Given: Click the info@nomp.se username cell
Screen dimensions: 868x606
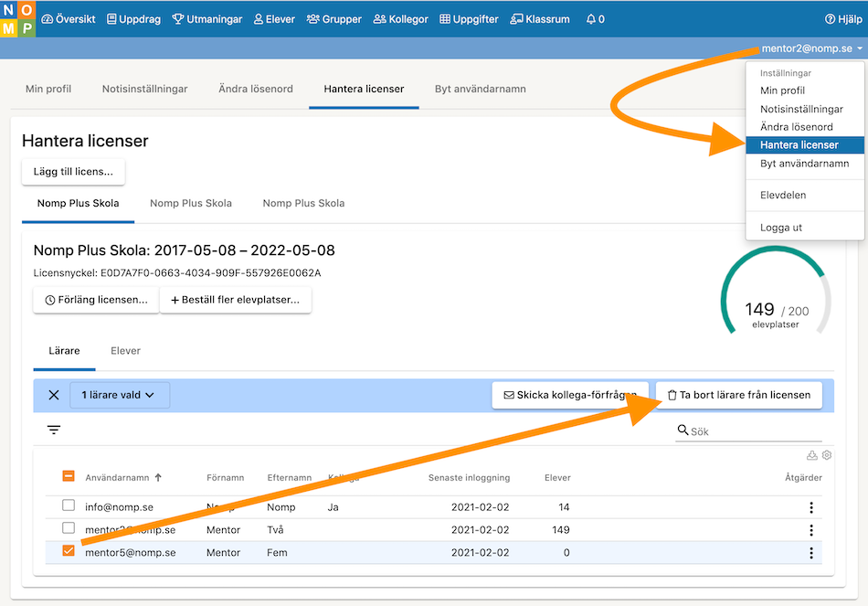Looking at the screenshot, I should click(119, 507).
